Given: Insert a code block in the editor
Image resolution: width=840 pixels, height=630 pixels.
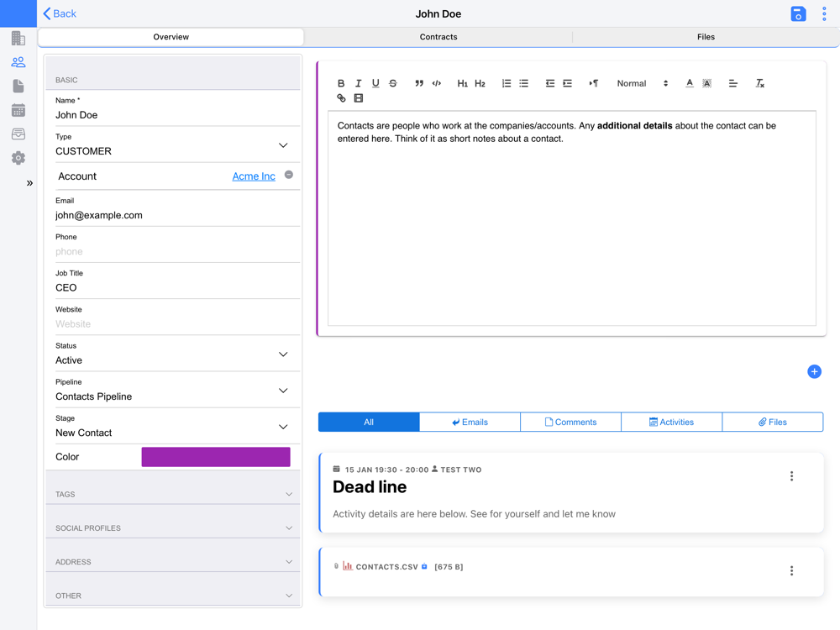Looking at the screenshot, I should point(437,83).
